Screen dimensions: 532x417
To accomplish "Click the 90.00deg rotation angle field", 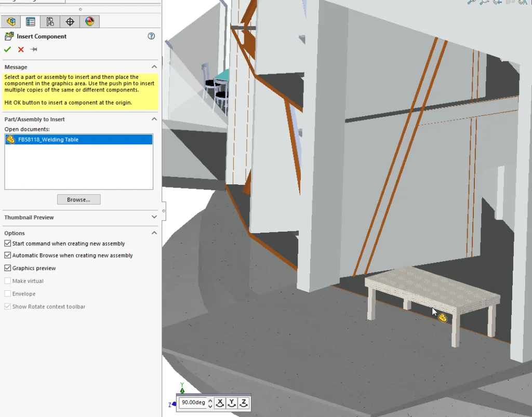I will click(x=193, y=403).
